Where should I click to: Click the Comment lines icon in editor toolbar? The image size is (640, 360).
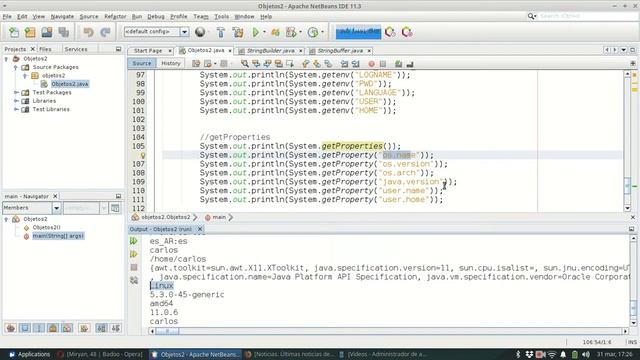click(398, 64)
